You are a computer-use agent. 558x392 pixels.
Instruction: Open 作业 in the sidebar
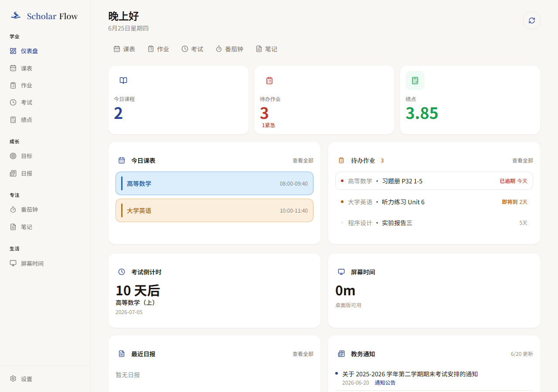tap(45, 85)
